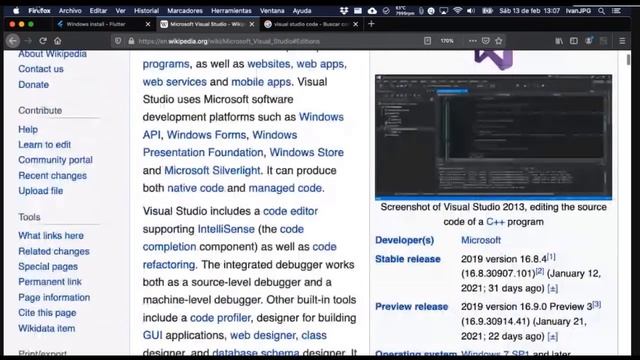Screen dimensions: 640x360
Task: Click the page vertical scrollbar thumb
Action: coord(628,60)
